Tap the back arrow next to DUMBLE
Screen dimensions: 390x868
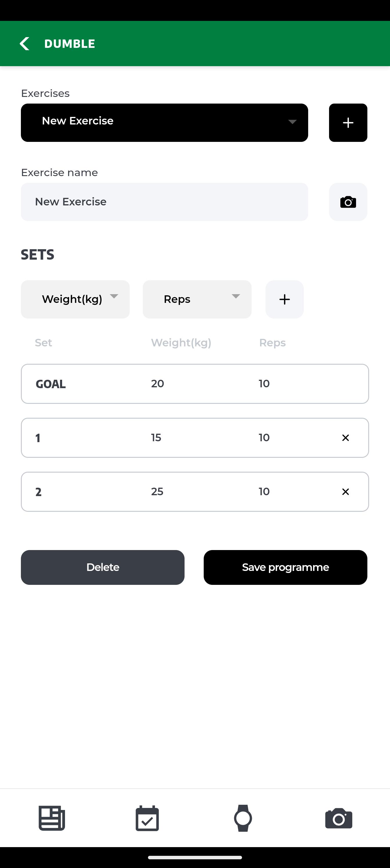(24, 44)
